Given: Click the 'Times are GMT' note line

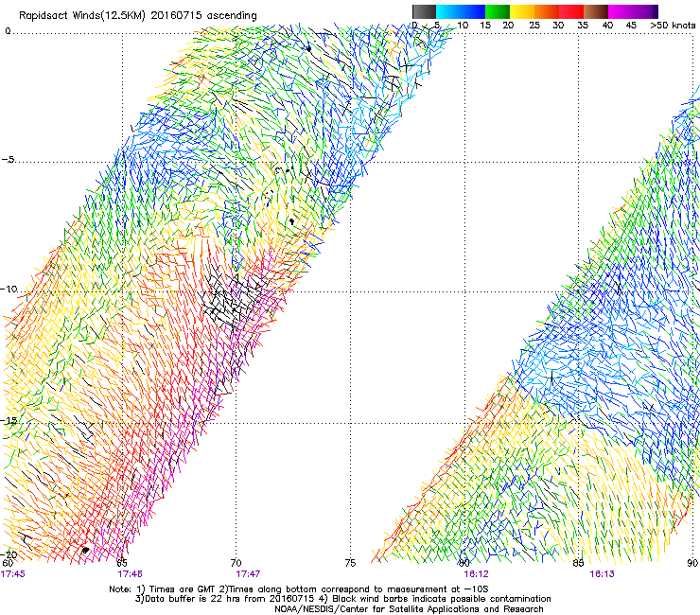Looking at the screenshot, I should pyautogui.click(x=299, y=589).
